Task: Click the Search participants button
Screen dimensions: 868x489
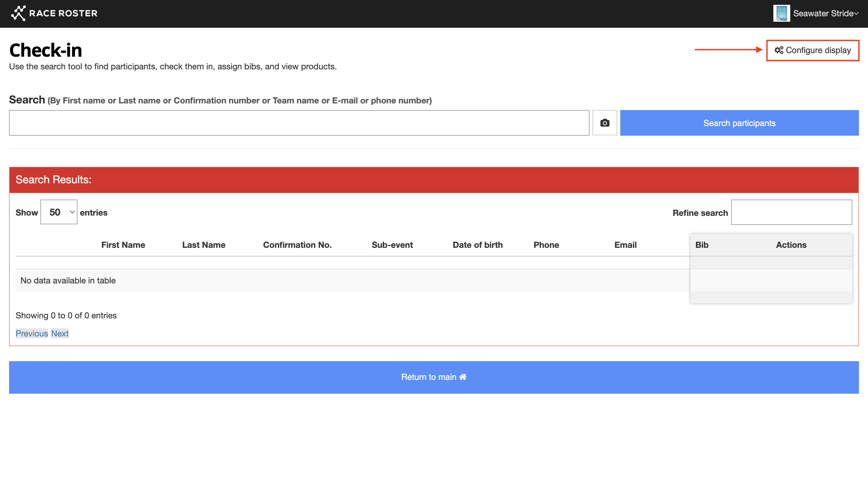Action: coord(739,123)
